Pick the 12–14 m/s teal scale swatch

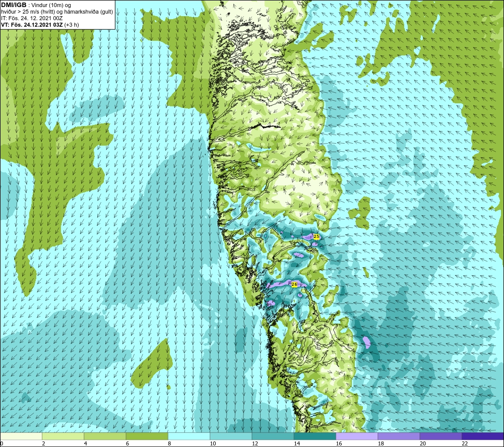coord(273,436)
